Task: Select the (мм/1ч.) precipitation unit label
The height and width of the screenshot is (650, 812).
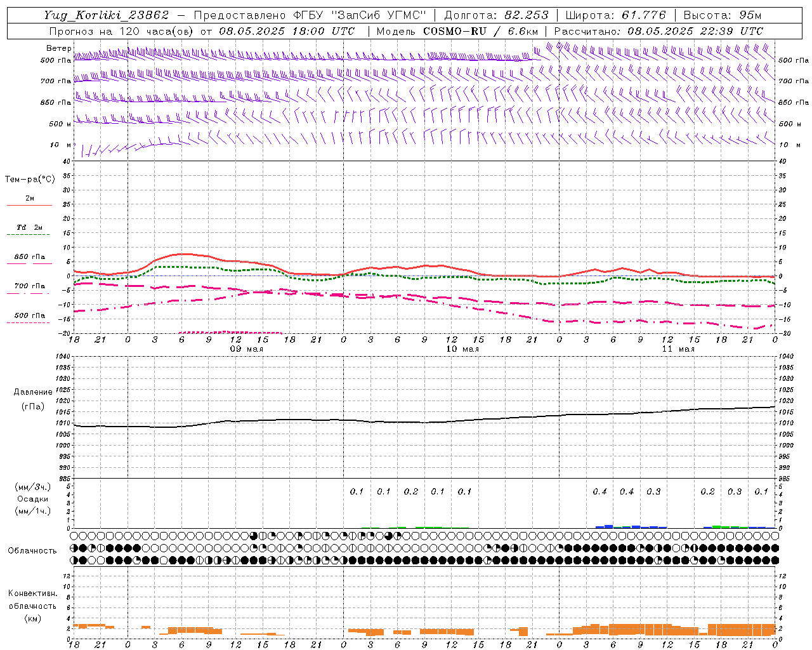Action: 32,511
